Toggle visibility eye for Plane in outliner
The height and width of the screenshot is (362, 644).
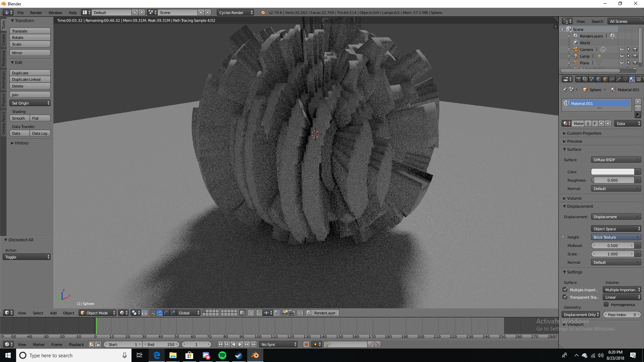(x=622, y=63)
